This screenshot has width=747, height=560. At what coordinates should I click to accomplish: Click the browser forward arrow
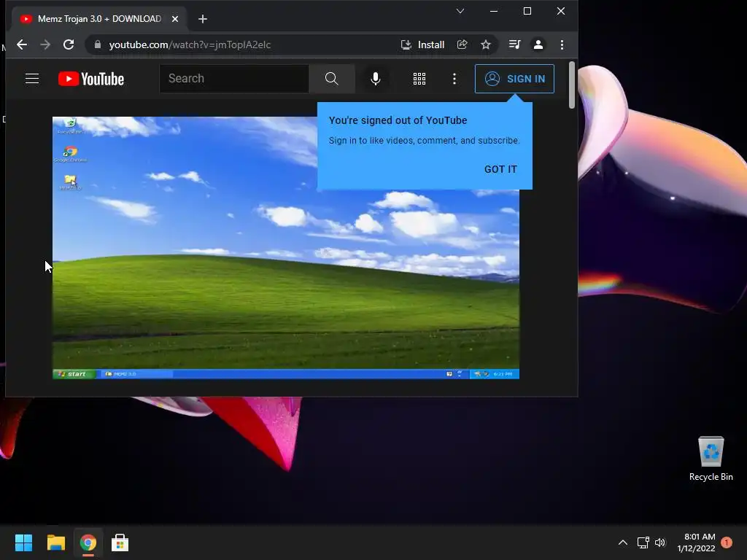tap(45, 44)
